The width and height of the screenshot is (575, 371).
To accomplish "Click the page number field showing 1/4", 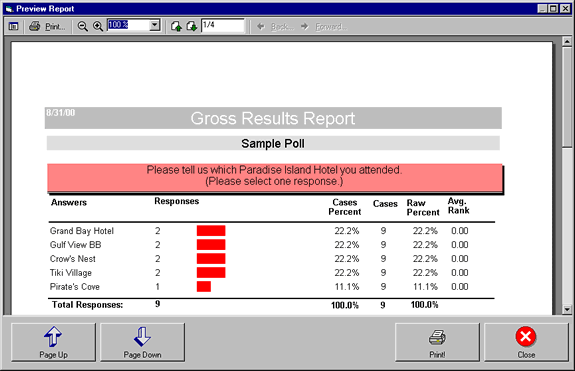I will pos(223,26).
